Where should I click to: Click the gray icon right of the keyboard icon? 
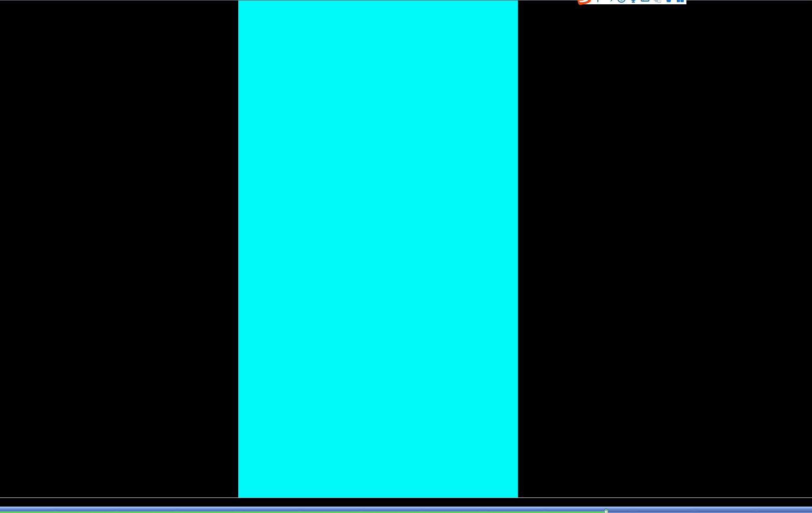(657, 1)
